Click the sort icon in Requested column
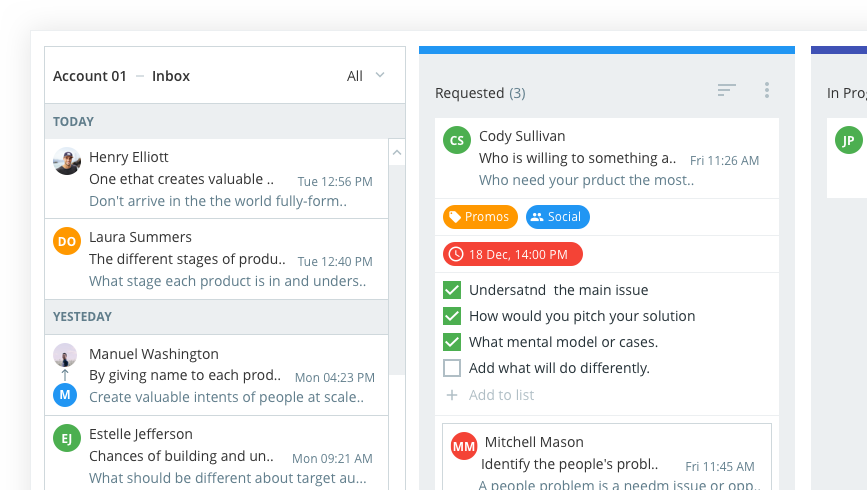Screen dimensions: 867x490 click(726, 91)
